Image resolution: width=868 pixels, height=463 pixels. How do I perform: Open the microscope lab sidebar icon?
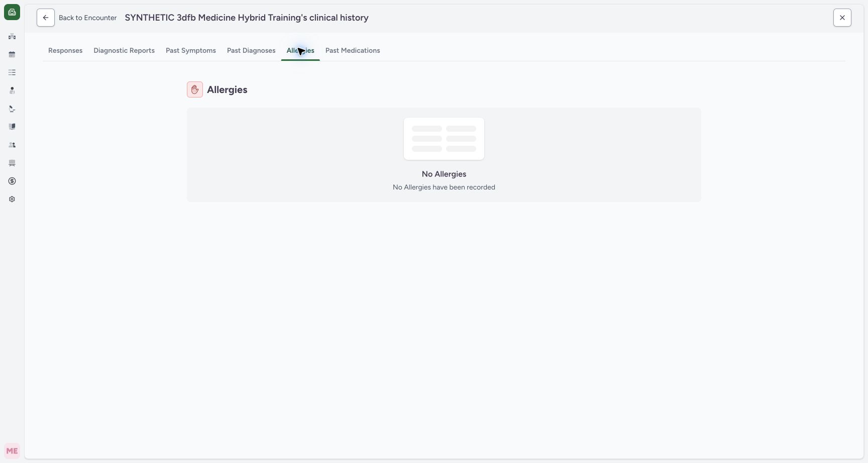(x=12, y=109)
